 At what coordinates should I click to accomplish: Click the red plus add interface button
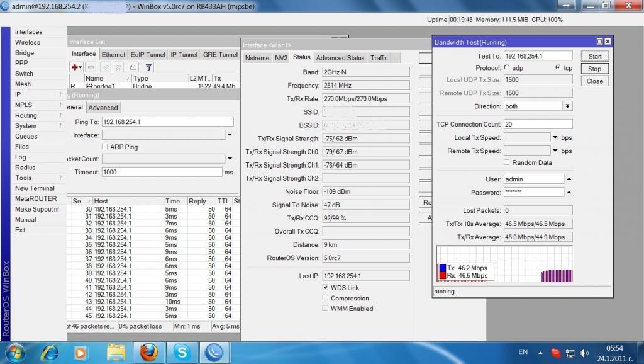(76, 67)
